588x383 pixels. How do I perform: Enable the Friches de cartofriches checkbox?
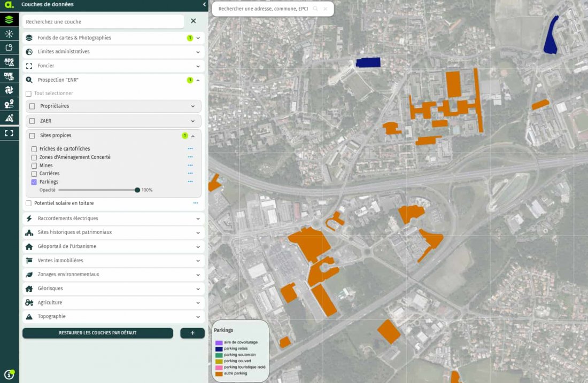(34, 149)
